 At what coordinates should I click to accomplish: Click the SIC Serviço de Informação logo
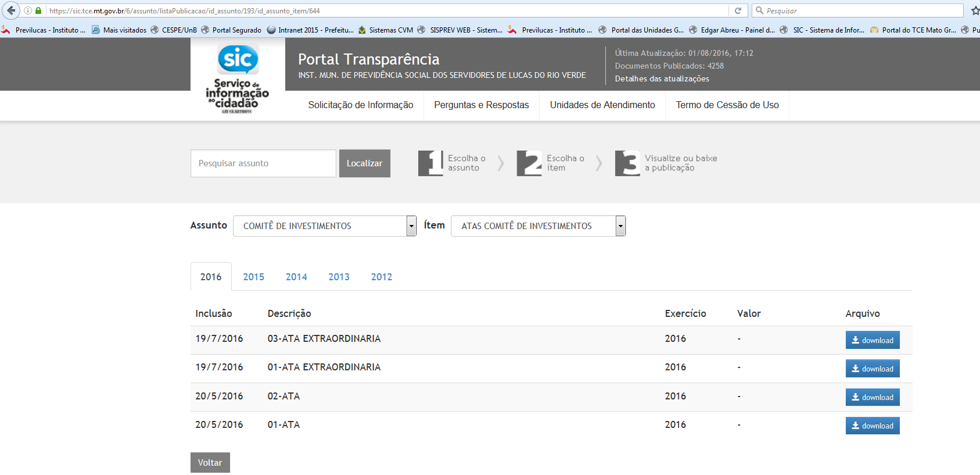(238, 79)
